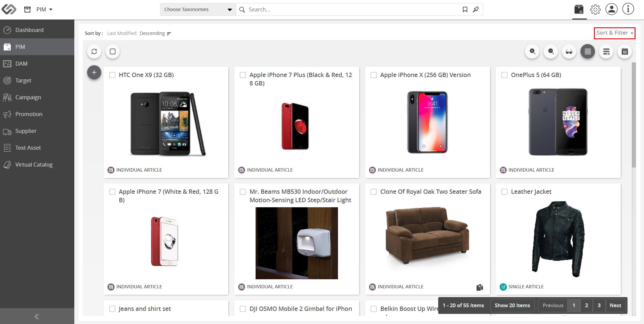644x324 pixels.
Task: Check the Jeans and shirt set checkbox
Action: [112, 309]
